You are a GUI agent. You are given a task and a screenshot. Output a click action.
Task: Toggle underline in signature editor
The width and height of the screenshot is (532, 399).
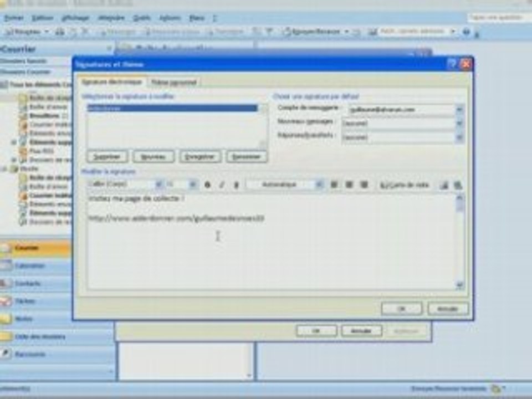click(x=236, y=185)
